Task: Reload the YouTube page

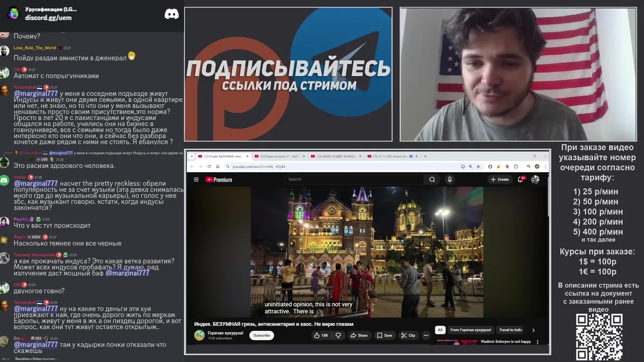Action: coord(209,166)
